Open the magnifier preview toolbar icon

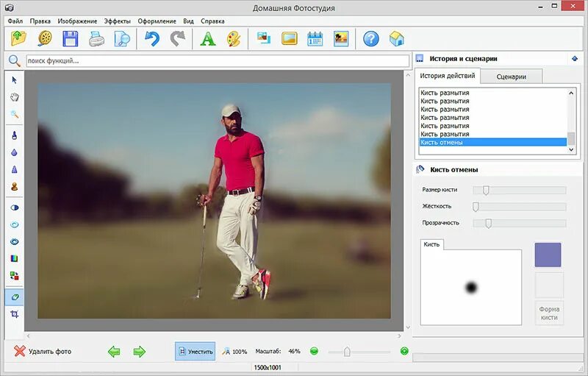pyautogui.click(x=122, y=39)
